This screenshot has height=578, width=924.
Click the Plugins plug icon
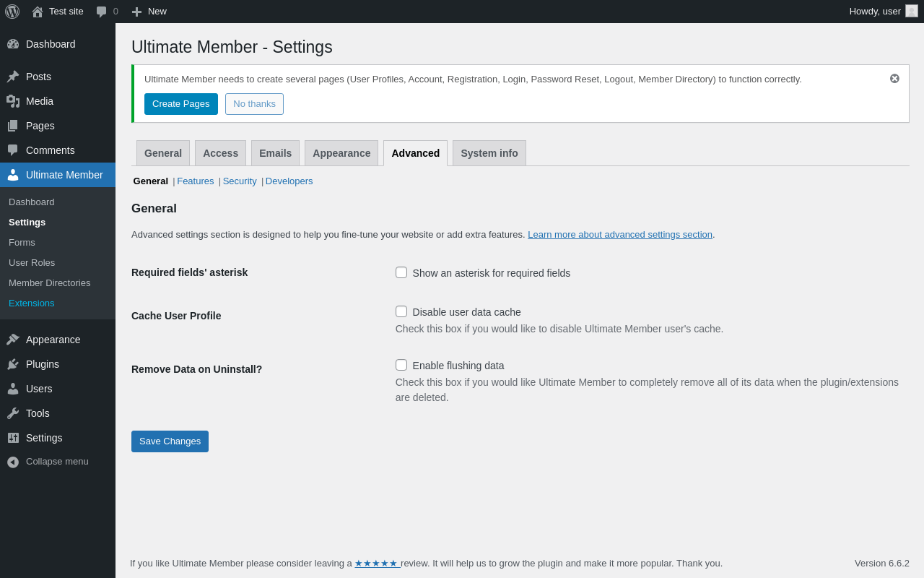[x=13, y=364]
